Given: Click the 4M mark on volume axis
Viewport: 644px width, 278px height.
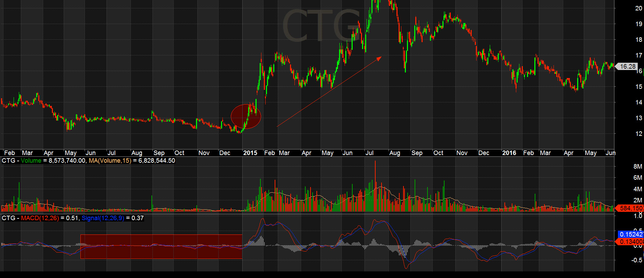Looking at the screenshot, I should pyautogui.click(x=638, y=189).
